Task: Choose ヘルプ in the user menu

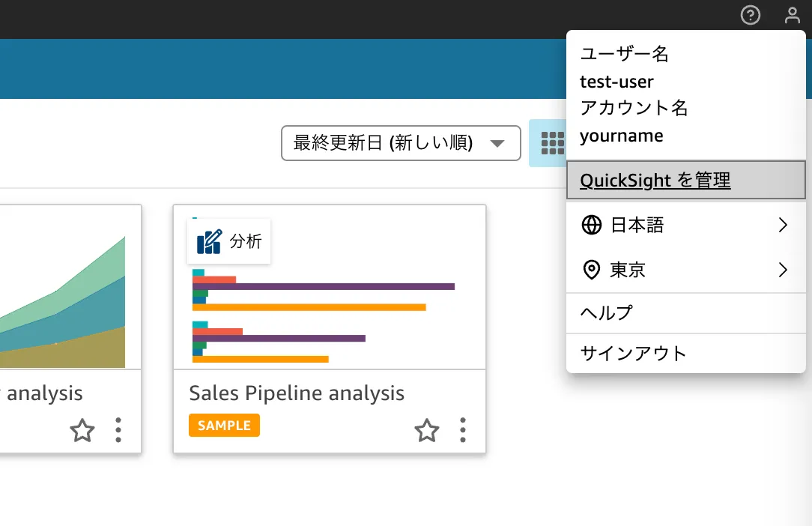Action: tap(607, 312)
